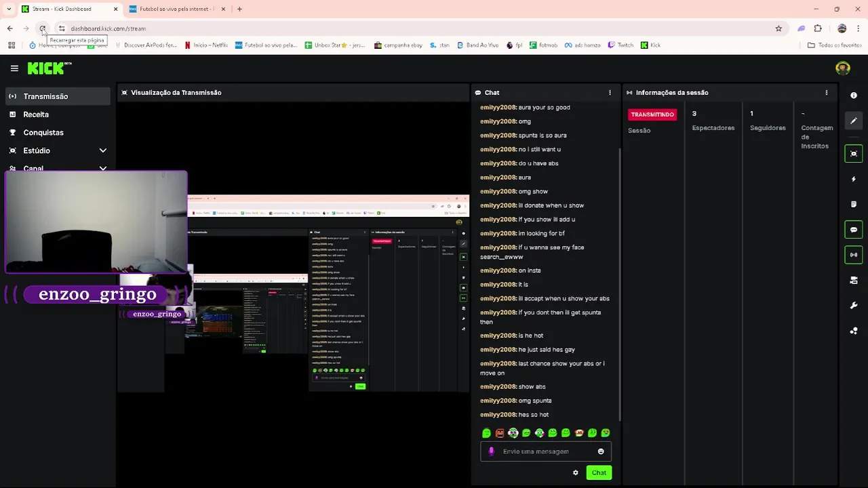Click the TRANSMITINDO status badge

click(x=652, y=115)
